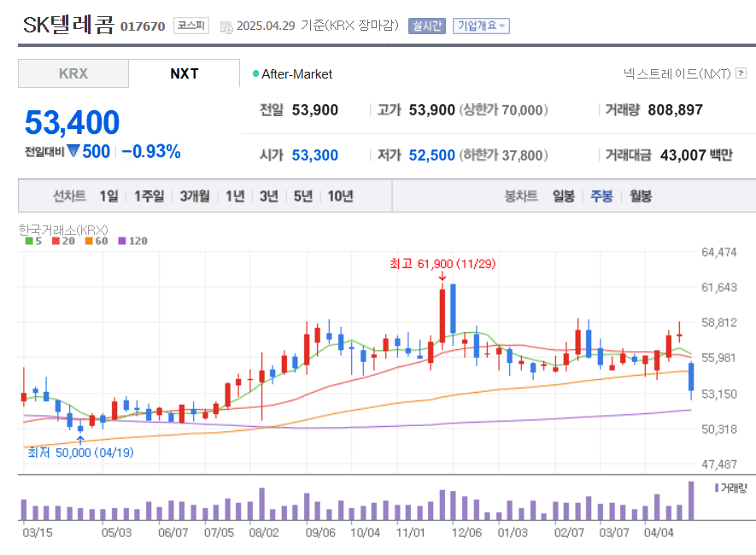Show the 1주일 line chart

149,196
